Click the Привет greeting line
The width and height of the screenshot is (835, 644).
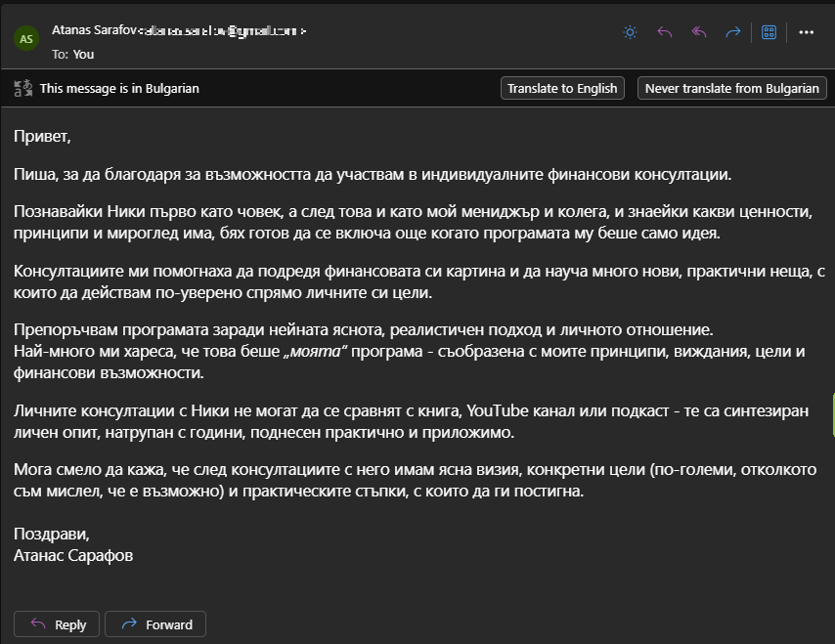pos(42,136)
